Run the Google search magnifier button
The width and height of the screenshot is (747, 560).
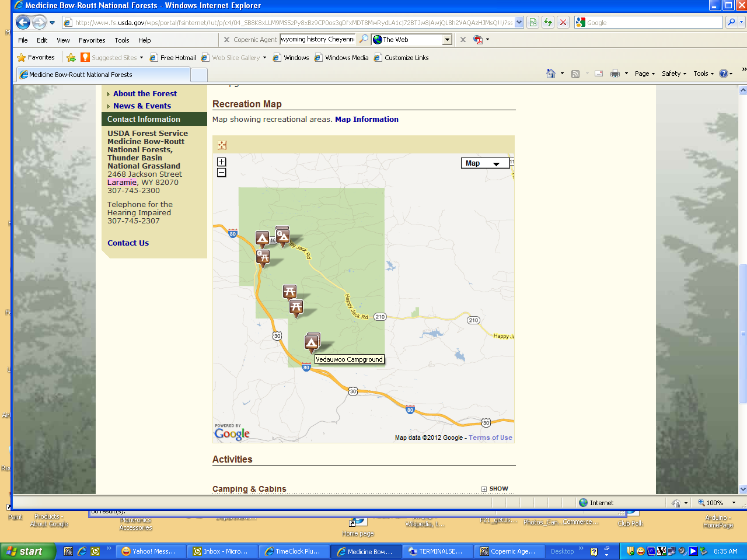point(731,22)
